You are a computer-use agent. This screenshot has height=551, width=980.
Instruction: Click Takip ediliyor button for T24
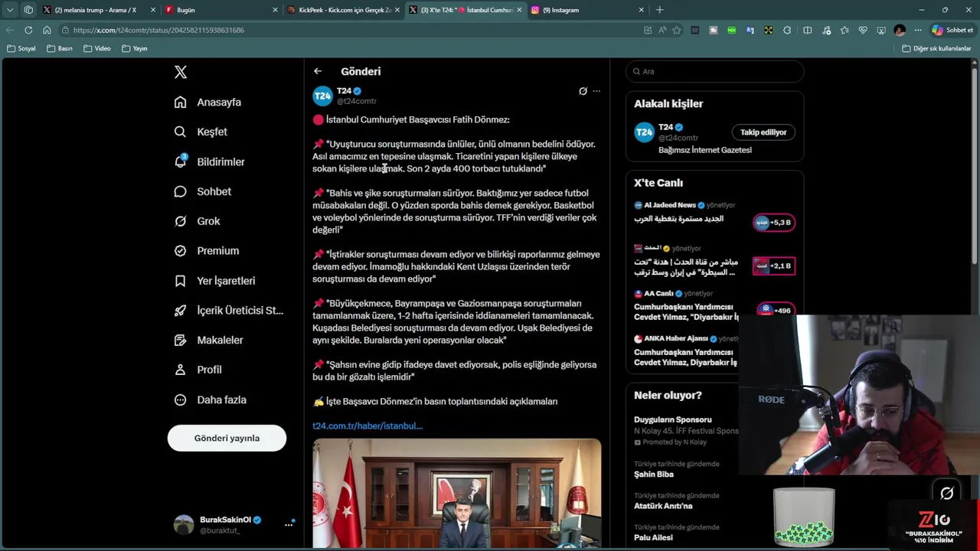(763, 132)
